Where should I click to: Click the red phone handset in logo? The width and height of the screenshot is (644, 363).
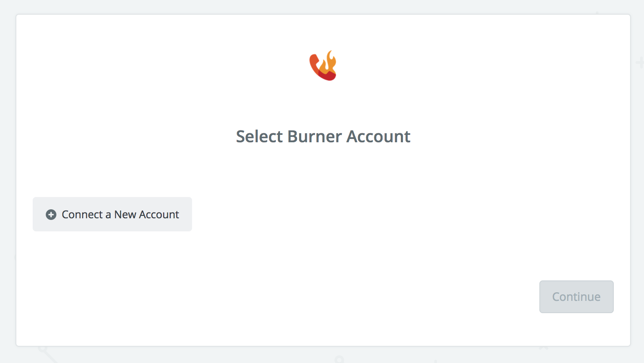(320, 69)
